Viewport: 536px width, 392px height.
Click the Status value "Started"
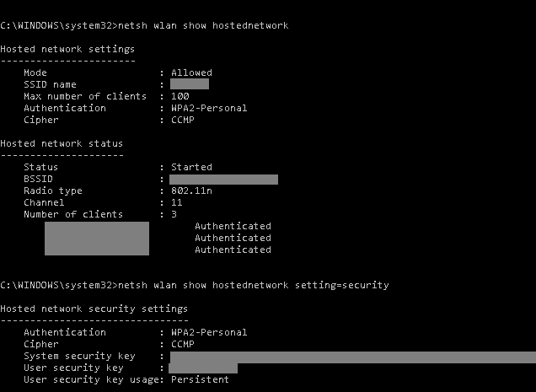[191, 167]
